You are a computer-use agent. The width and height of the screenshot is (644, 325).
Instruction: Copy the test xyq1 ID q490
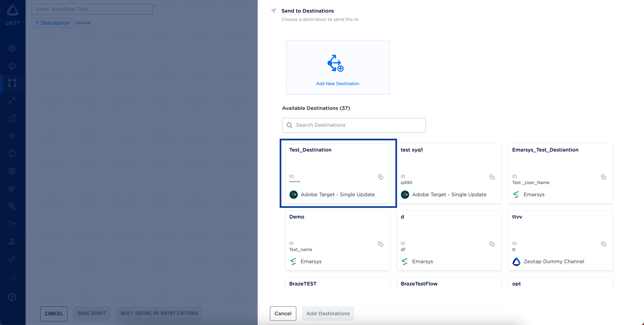pos(492,177)
